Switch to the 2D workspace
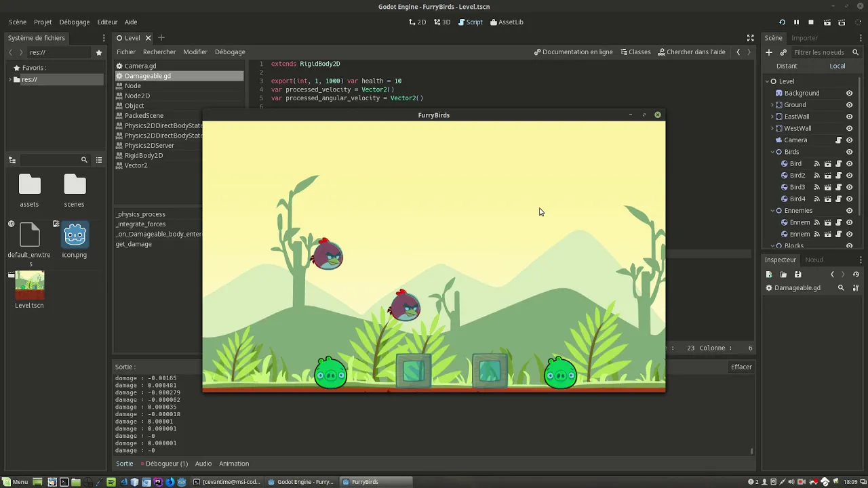 coord(418,22)
